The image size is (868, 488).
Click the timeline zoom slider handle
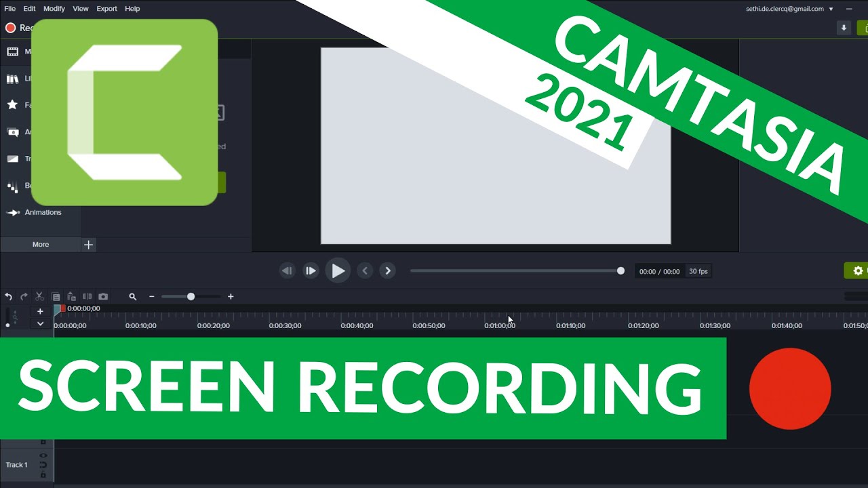click(191, 297)
